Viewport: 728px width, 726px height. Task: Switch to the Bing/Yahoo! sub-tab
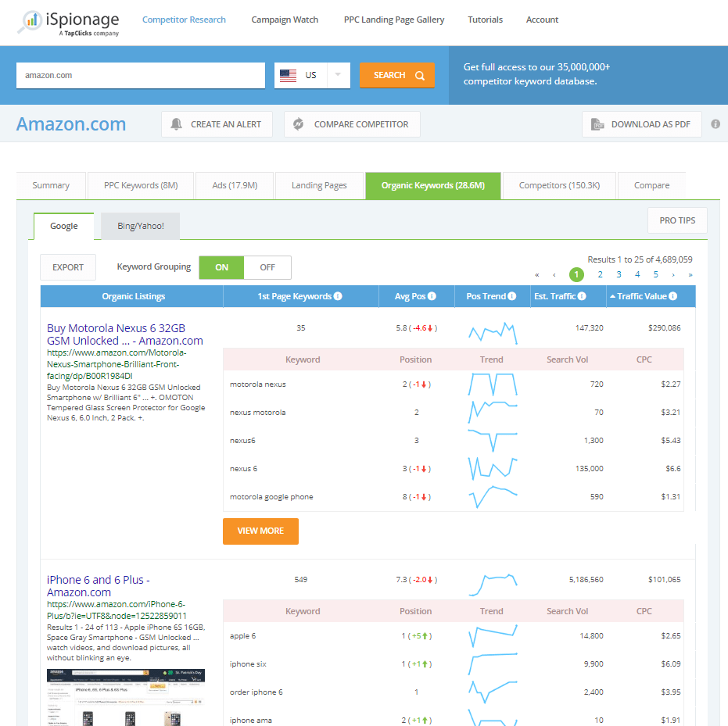[140, 226]
